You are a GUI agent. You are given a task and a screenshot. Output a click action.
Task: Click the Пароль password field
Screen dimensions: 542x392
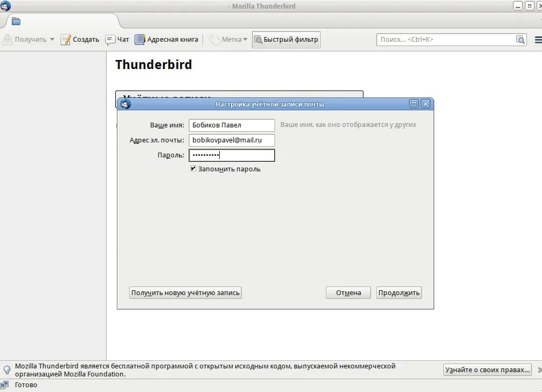[x=232, y=155]
